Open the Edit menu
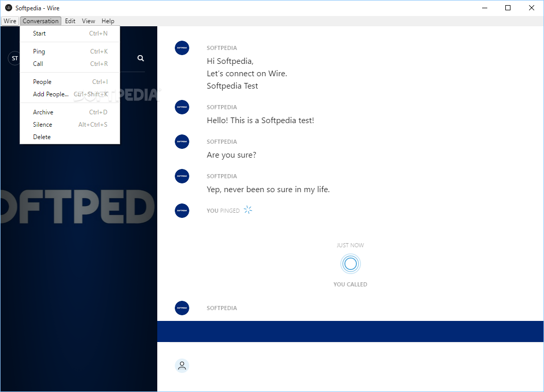Viewport: 544px width, 392px height. pyautogui.click(x=70, y=21)
